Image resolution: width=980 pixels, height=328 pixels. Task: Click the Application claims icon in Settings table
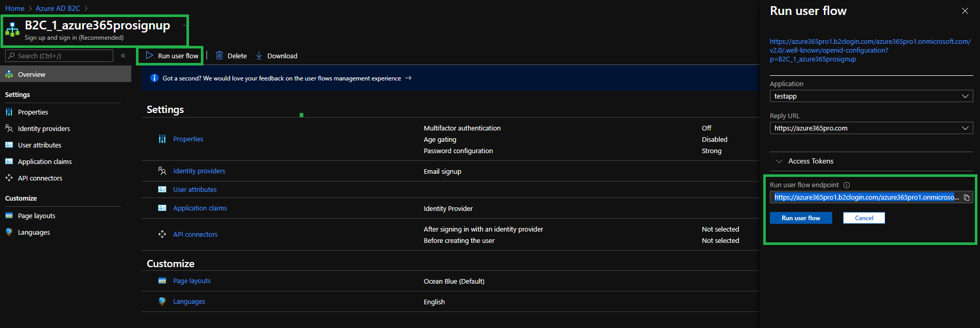162,208
